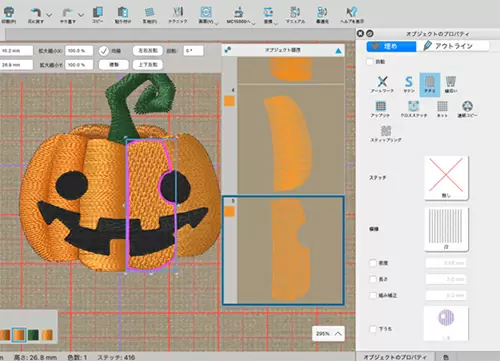500x361 pixels.
Task: Select the green thread color swatch
Action: click(33, 335)
